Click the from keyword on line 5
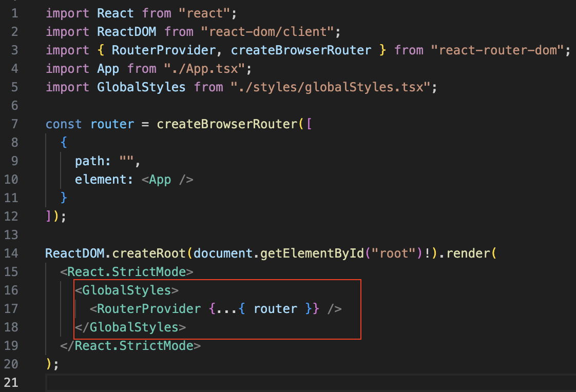Image resolution: width=576 pixels, height=392 pixels. click(208, 87)
